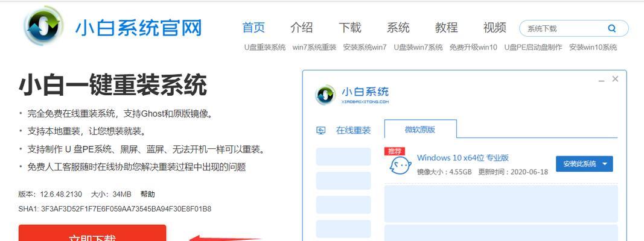644x241 pixels.
Task: Open the 安装此系统 dropdown arrow
Action: pos(605,164)
